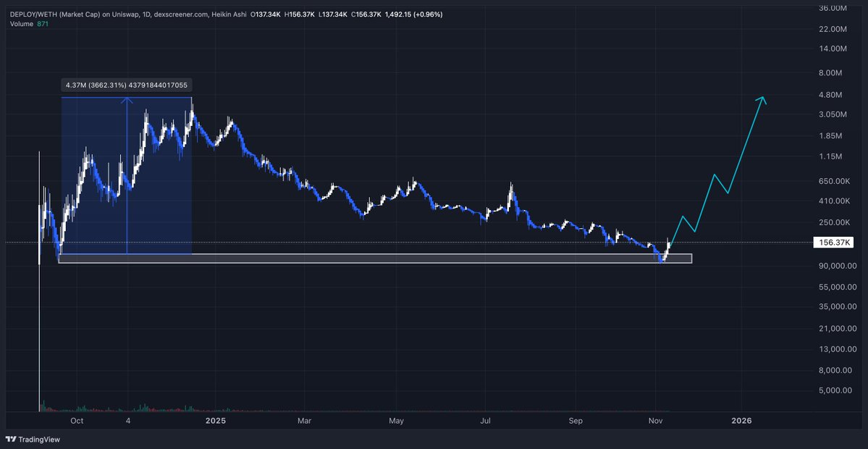Image resolution: width=868 pixels, height=449 pixels.
Task: Open the TradingView wordmark link
Action: pos(39,440)
